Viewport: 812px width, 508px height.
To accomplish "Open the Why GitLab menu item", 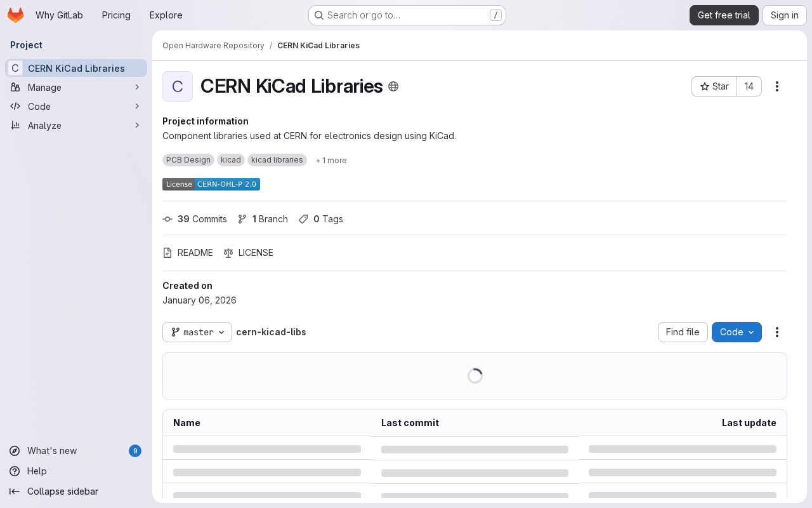I will pyautogui.click(x=59, y=15).
